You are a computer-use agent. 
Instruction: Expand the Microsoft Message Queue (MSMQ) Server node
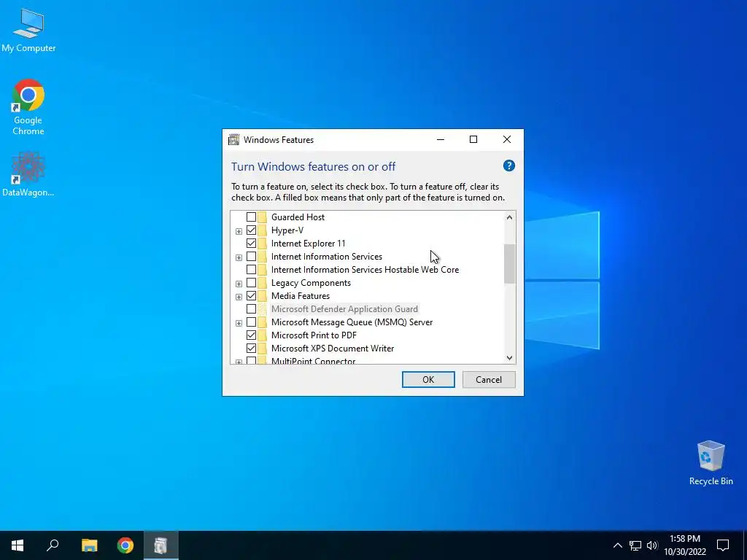tap(239, 323)
